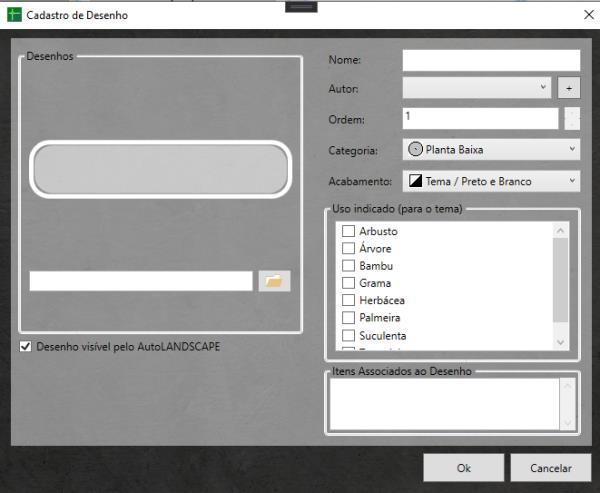Viewport: 600px width, 493px height.
Task: Enable the Árvore usage option
Action: click(x=348, y=249)
